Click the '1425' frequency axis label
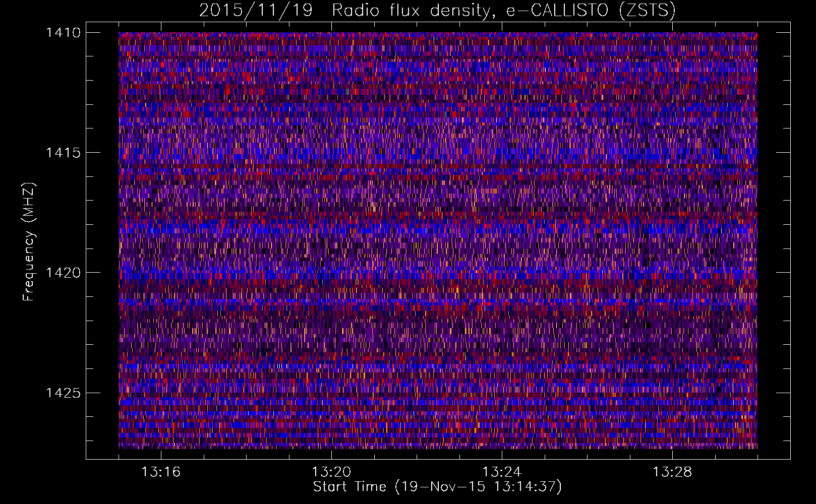The image size is (816, 504). (x=63, y=393)
